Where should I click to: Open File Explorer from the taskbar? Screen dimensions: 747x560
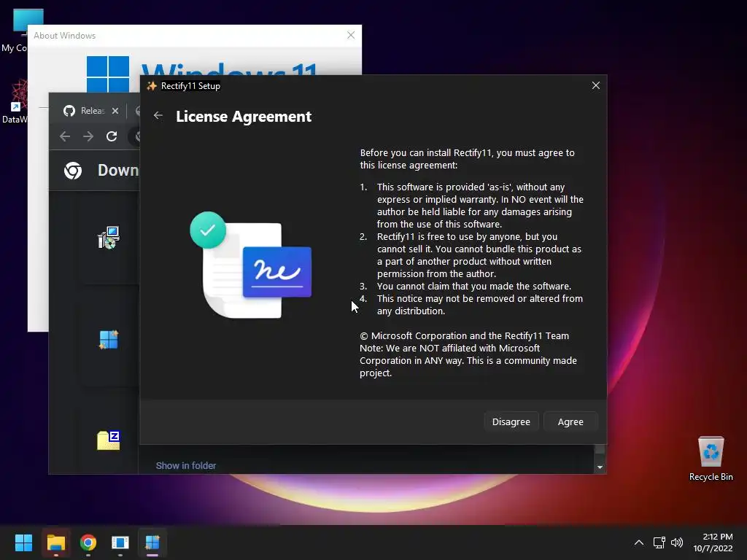point(55,542)
